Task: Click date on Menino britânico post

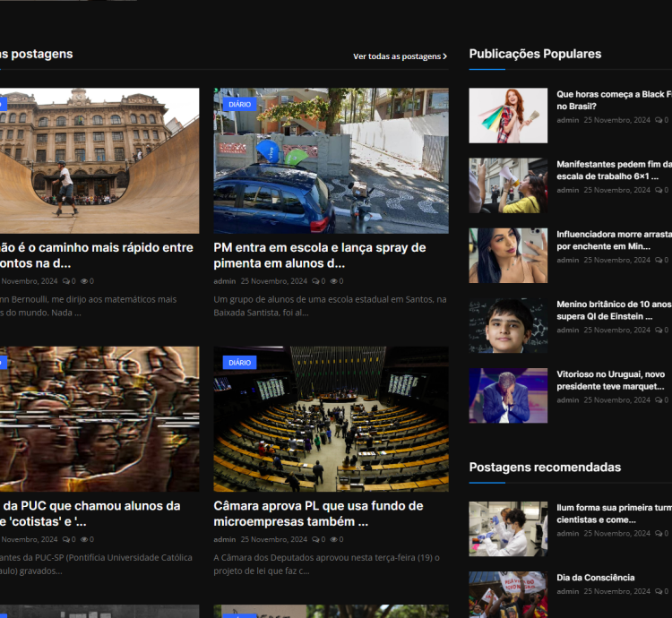Action: pyautogui.click(x=616, y=330)
